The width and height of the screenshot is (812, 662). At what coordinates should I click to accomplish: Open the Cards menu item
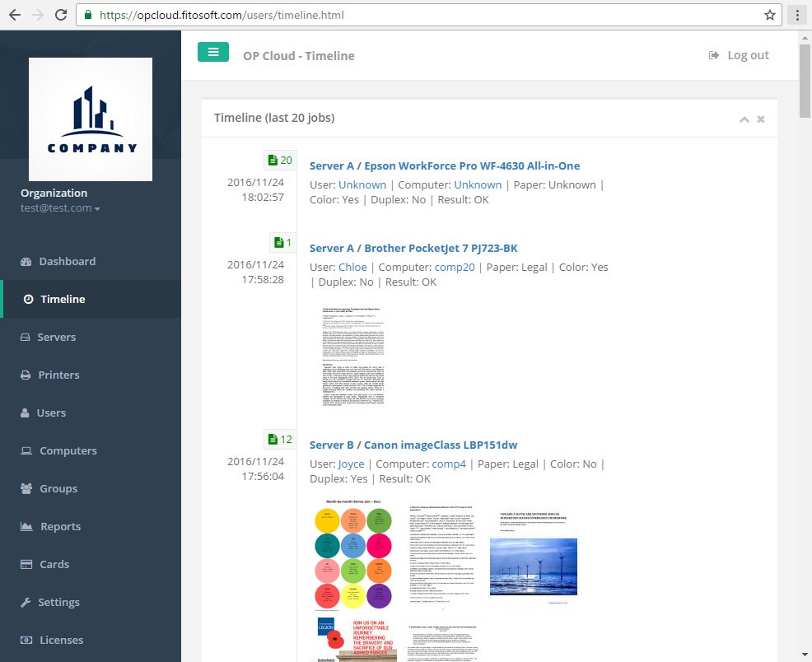pos(91,564)
